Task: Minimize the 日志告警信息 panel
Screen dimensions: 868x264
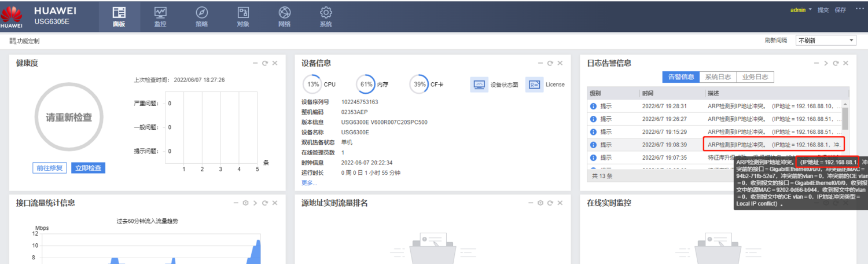Action: [x=816, y=63]
